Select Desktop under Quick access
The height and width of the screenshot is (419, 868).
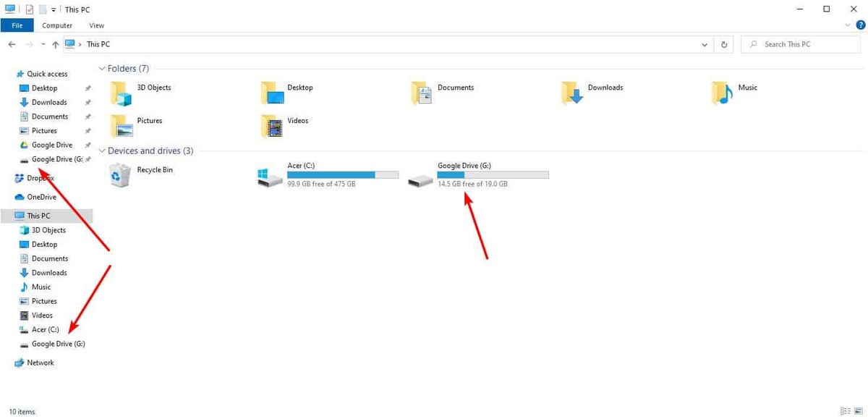[44, 88]
